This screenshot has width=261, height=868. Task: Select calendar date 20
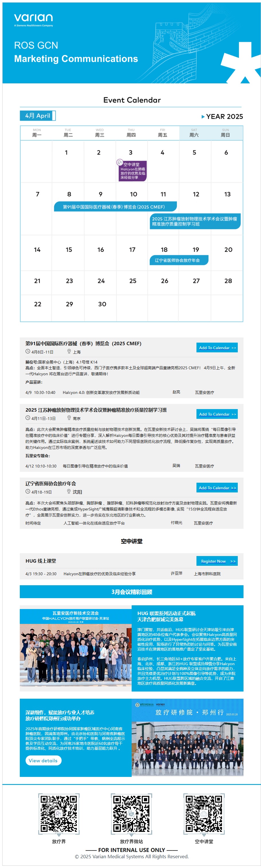[228, 250]
